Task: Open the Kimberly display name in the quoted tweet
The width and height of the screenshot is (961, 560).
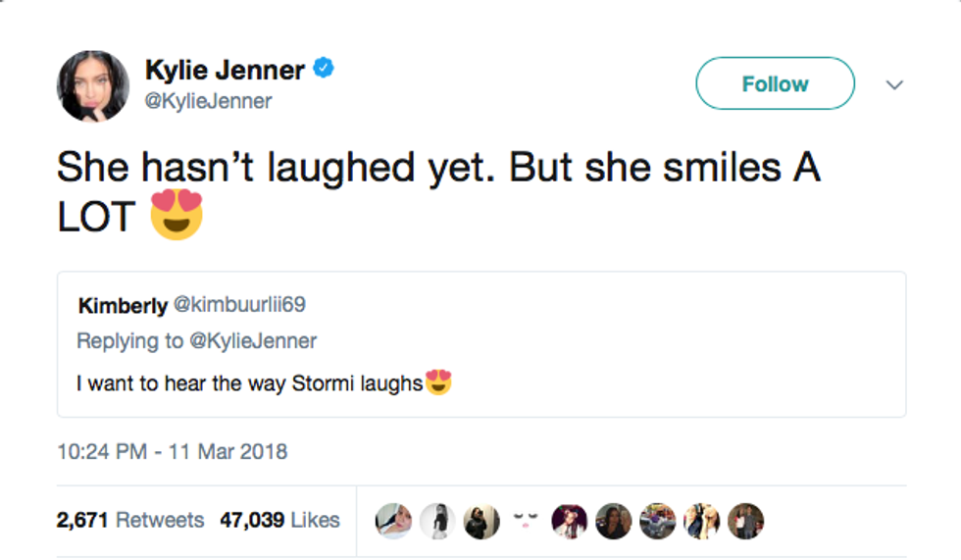Action: [123, 306]
